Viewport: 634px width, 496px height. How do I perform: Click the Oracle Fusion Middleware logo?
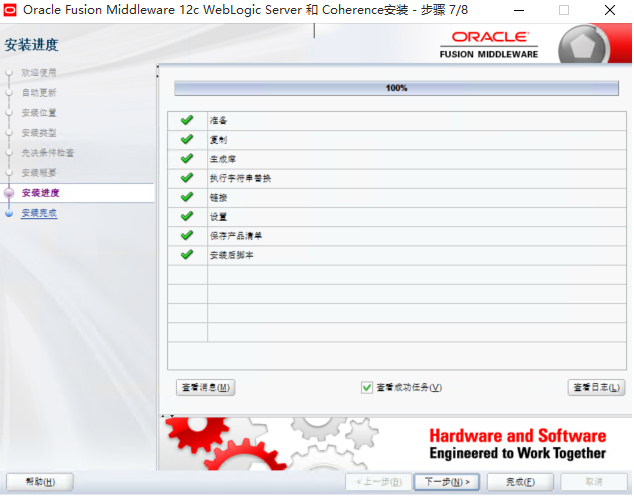[x=489, y=45]
